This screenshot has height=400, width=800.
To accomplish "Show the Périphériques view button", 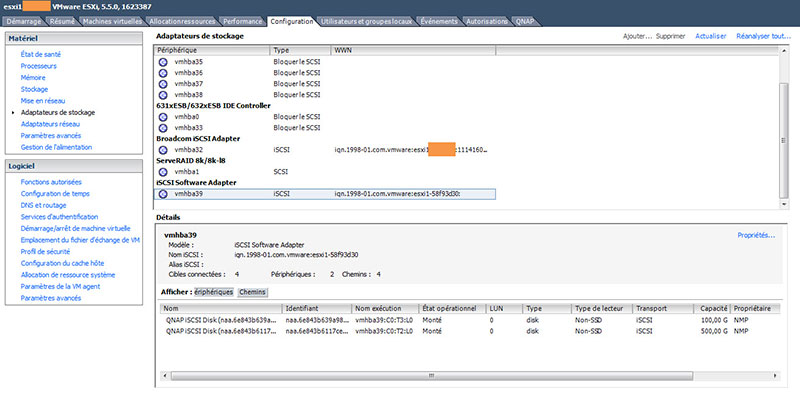I will [214, 292].
